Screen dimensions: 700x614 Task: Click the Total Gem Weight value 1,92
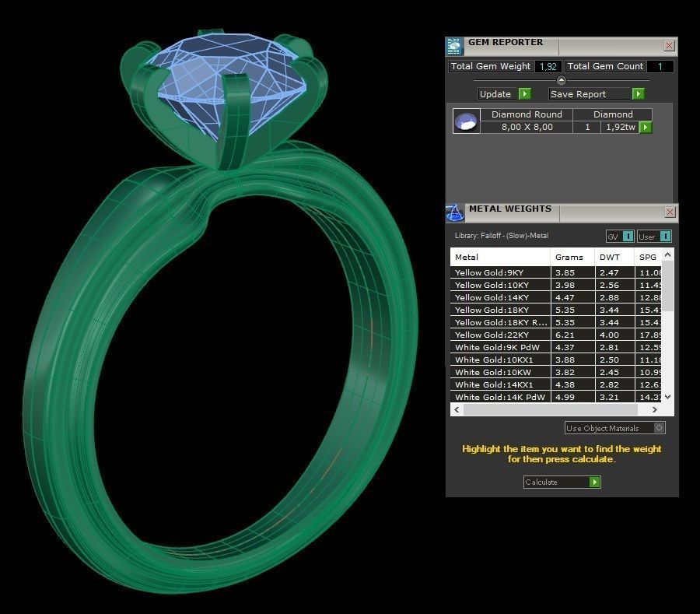548,66
